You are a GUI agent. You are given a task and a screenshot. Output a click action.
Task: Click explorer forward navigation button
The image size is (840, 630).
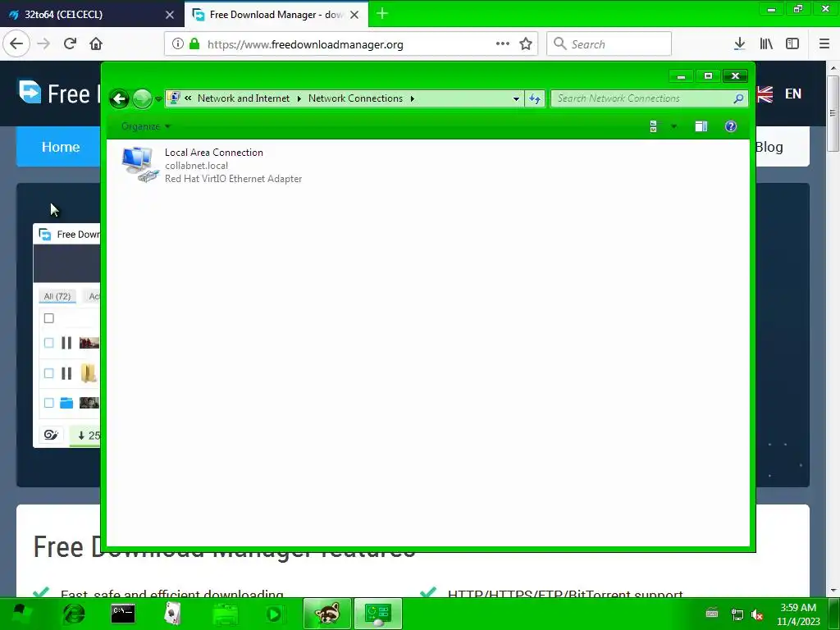(x=142, y=98)
